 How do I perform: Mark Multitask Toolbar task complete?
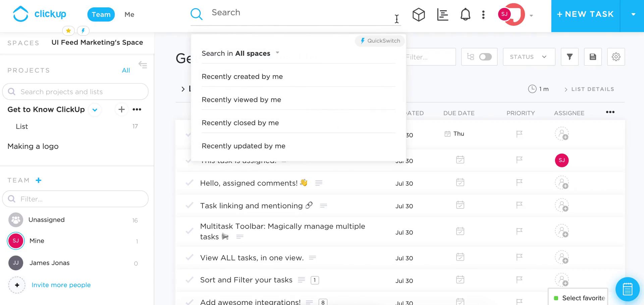point(190,231)
